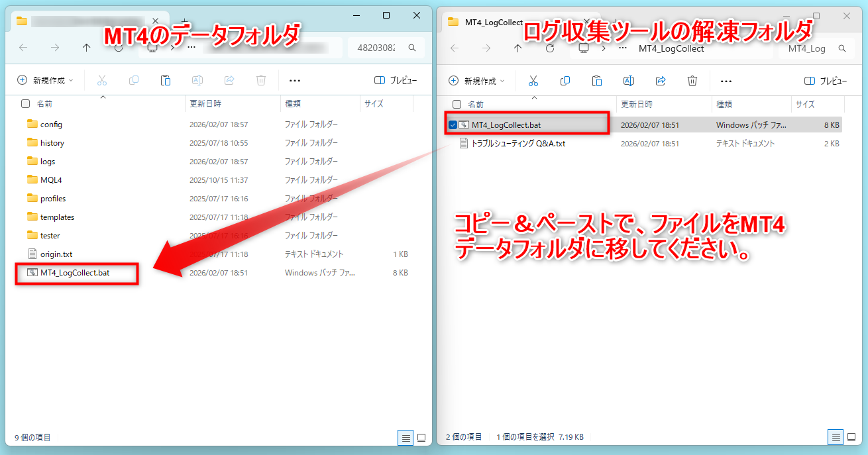The height and width of the screenshot is (455, 868).
Task: Click the Share icon in right window toolbar
Action: [661, 81]
